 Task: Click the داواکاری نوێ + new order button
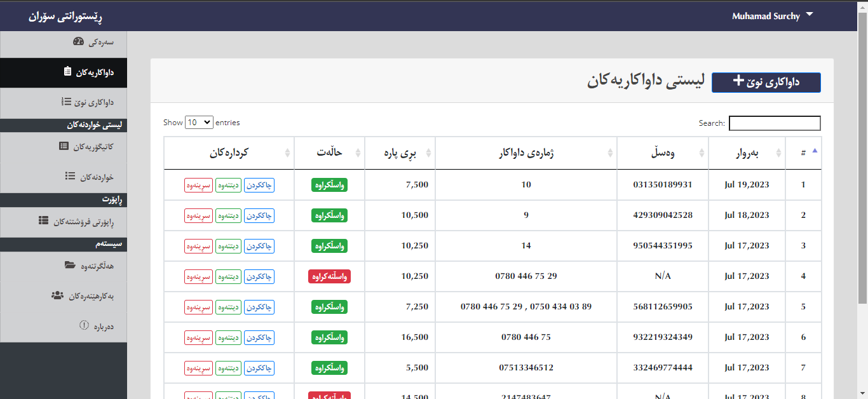coord(766,83)
